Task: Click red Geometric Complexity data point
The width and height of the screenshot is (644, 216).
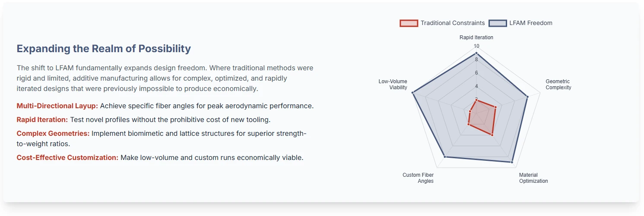Action: (495, 107)
